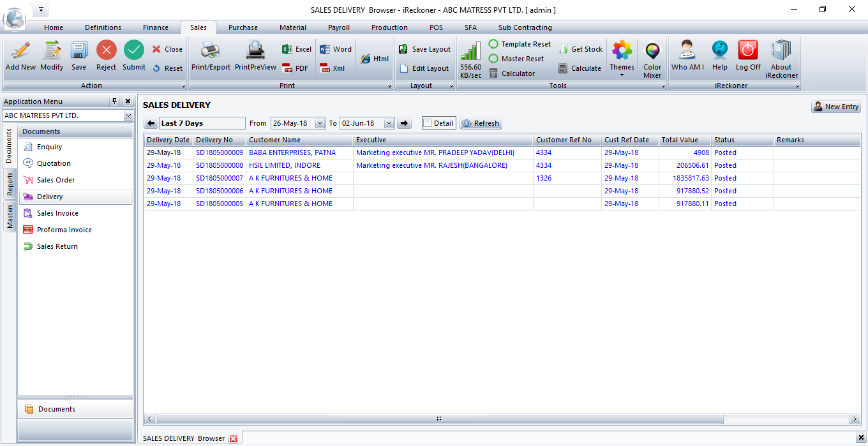Screen dimensions: 868x446
Task: Click the Submit green checkmark icon
Action: point(133,51)
